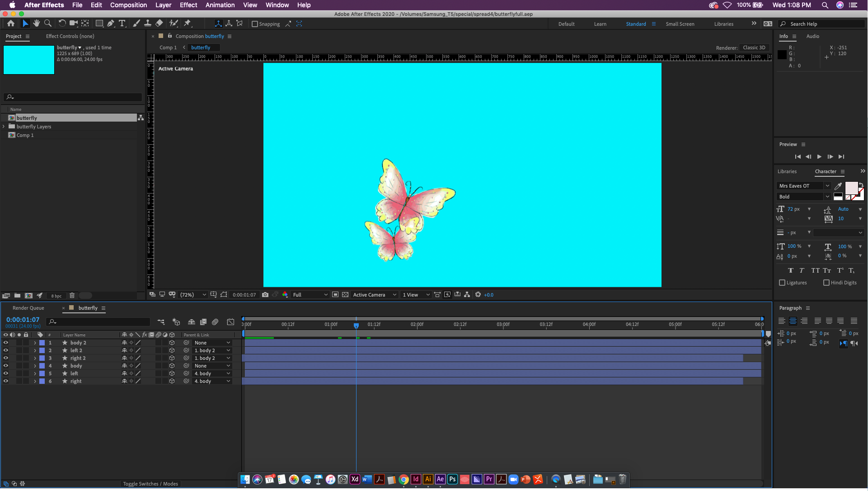The height and width of the screenshot is (491, 868).
Task: Open the Graph Editor in timeline
Action: click(x=230, y=322)
